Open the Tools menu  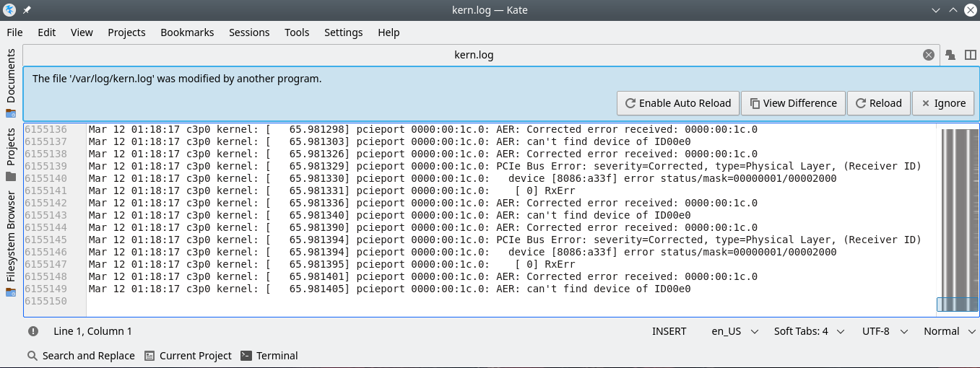297,32
